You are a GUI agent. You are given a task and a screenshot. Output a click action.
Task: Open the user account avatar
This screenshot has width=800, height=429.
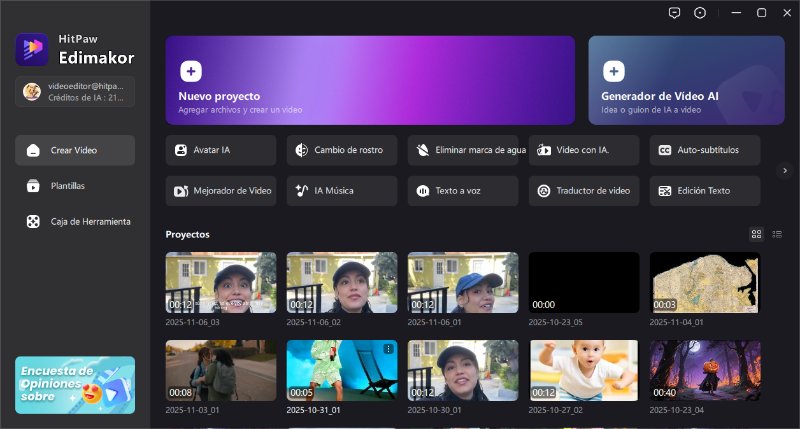pyautogui.click(x=32, y=92)
